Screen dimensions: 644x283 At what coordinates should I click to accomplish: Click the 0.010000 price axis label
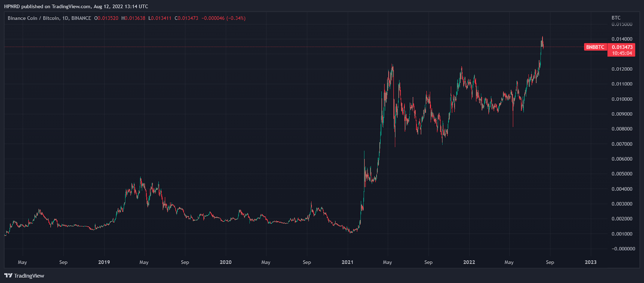pos(622,99)
